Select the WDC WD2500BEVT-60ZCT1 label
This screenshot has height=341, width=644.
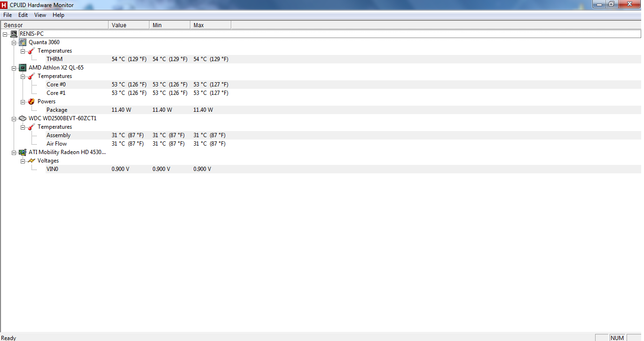coord(63,118)
